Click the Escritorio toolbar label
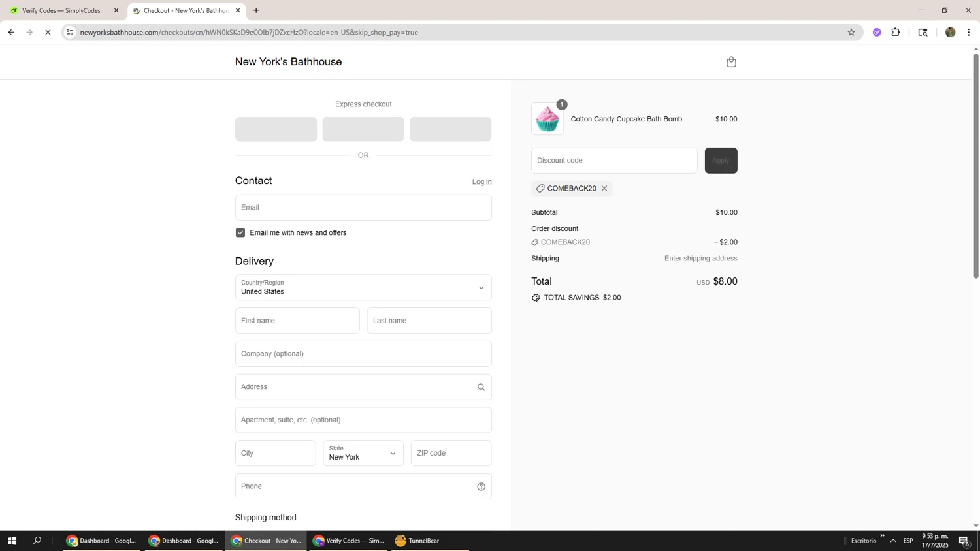 click(864, 541)
